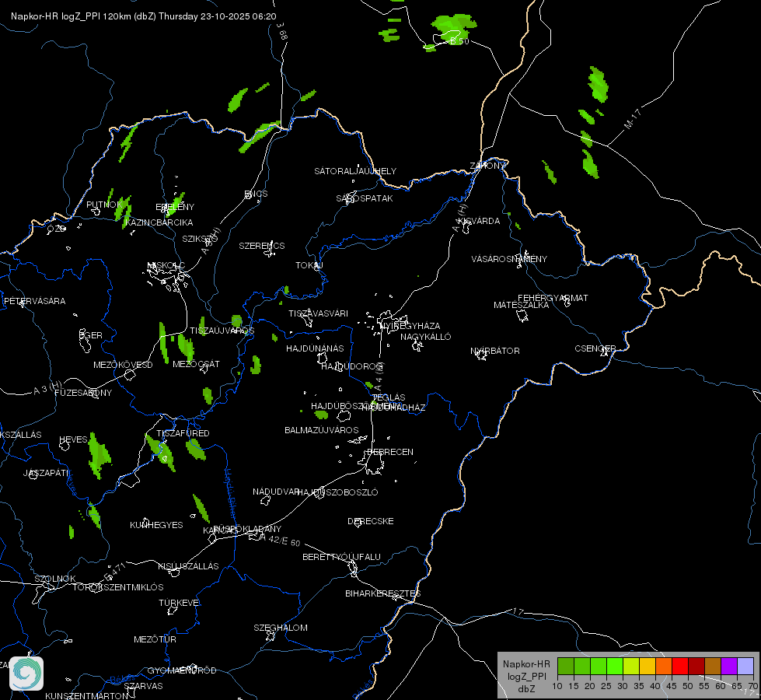The width and height of the screenshot is (761, 700).
Task: Click the MÁTÉSZALKA label
Action: (522, 305)
